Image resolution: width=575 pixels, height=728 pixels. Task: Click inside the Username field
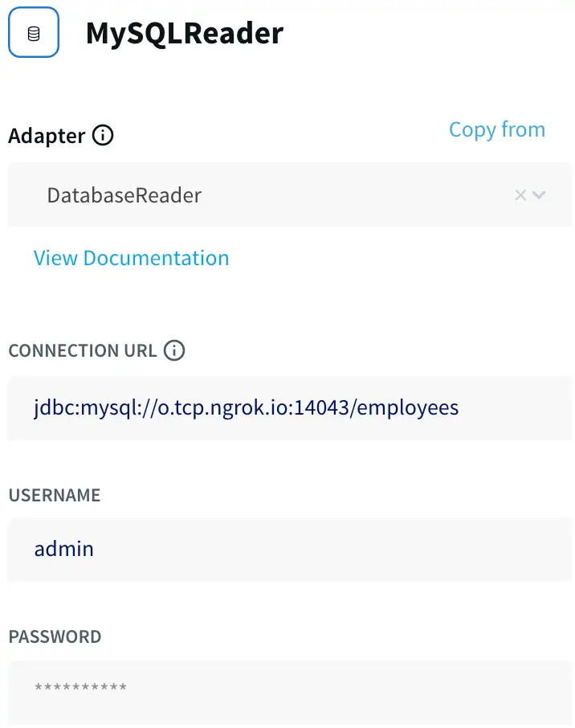289,550
